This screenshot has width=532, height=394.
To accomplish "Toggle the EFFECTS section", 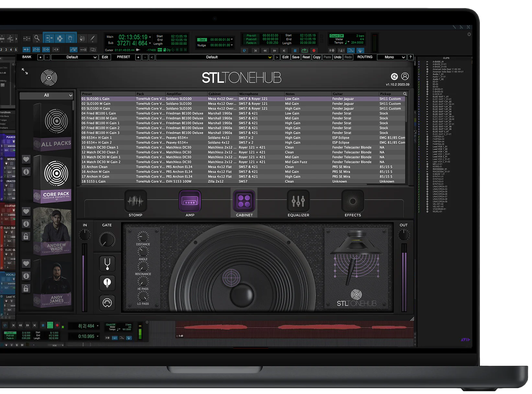I will [353, 204].
